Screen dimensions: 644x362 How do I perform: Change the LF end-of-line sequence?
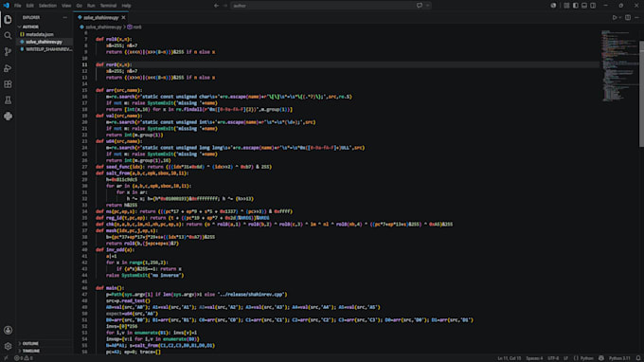click(565, 358)
